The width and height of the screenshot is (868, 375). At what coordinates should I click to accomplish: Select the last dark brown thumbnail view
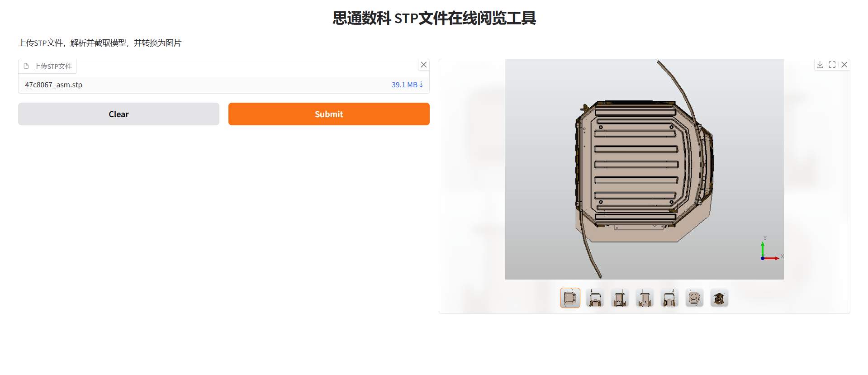pyautogui.click(x=719, y=298)
